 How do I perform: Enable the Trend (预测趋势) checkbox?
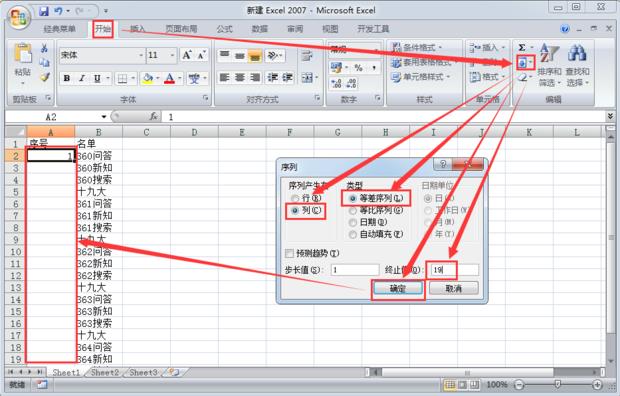click(x=289, y=253)
